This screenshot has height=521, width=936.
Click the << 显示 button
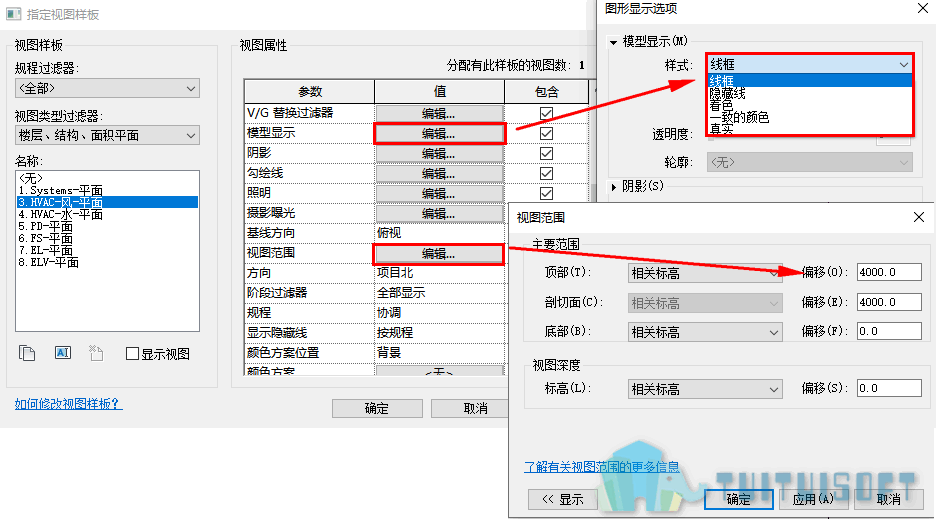562,500
